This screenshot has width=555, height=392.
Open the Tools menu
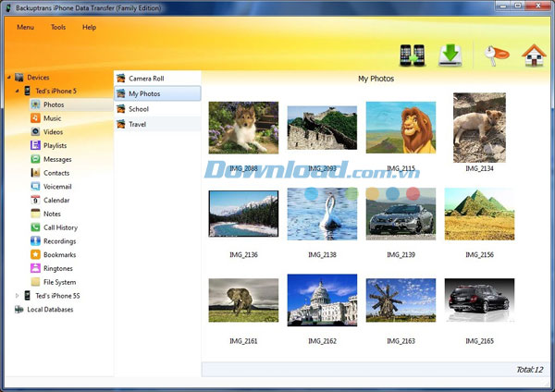point(58,28)
